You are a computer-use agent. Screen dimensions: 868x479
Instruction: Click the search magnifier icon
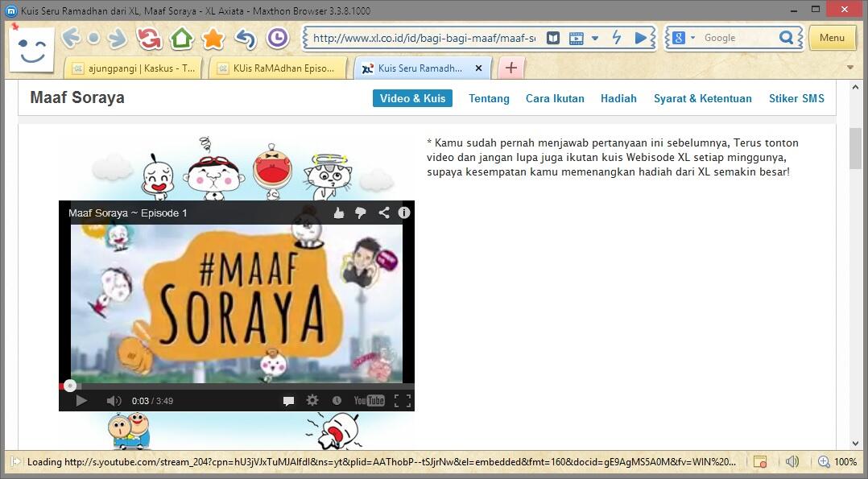pos(786,38)
